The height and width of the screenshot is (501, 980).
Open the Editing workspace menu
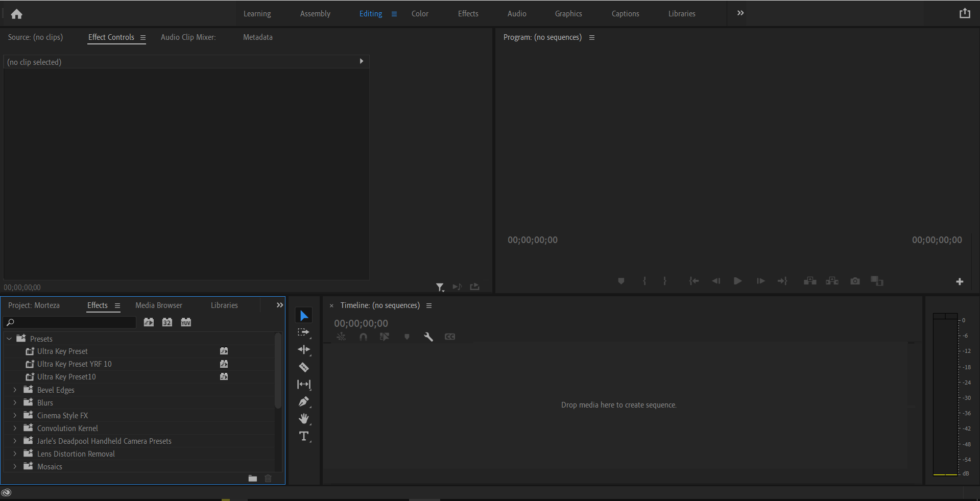point(394,14)
